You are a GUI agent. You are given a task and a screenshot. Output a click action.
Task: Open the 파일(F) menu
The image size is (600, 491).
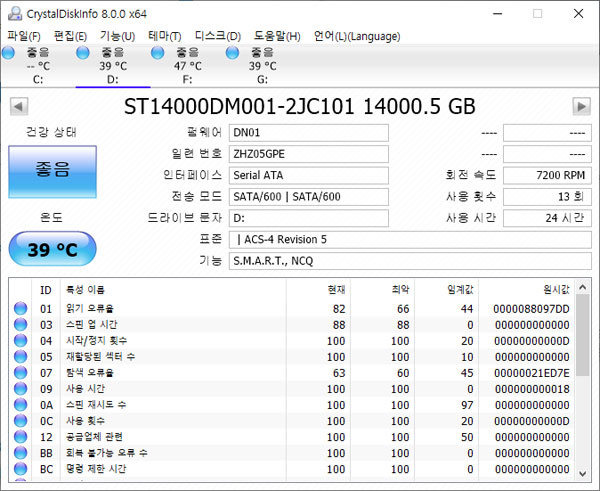[x=24, y=36]
